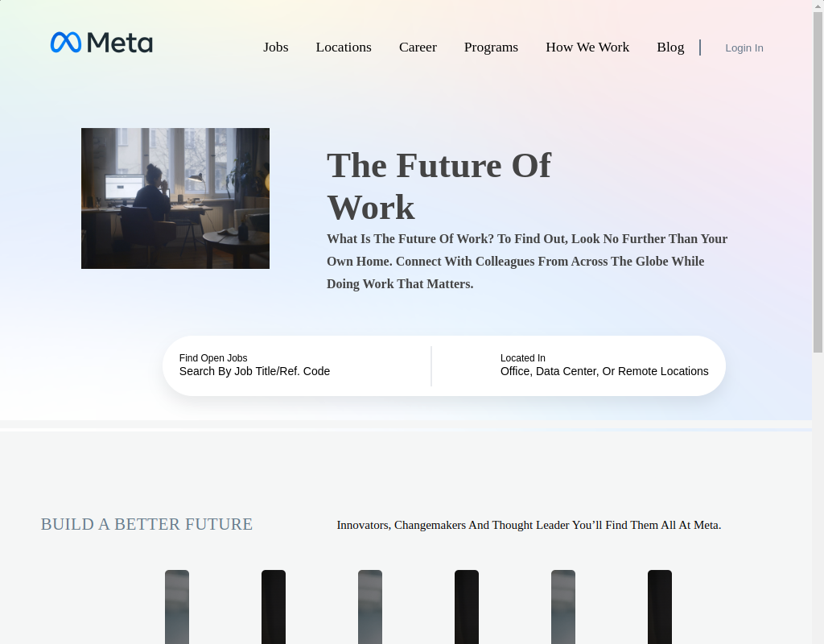Click the Find Open Jobs label

pyautogui.click(x=212, y=358)
